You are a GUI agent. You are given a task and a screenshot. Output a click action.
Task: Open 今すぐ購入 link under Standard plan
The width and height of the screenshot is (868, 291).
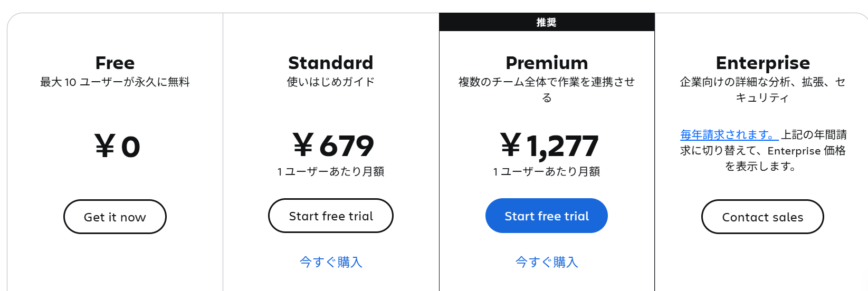pyautogui.click(x=331, y=262)
